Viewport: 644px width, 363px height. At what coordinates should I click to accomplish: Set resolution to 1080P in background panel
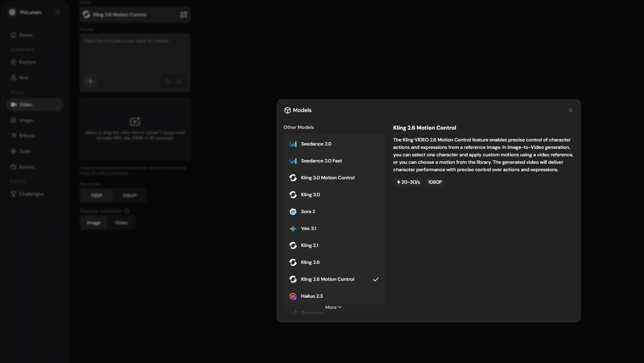tap(130, 196)
